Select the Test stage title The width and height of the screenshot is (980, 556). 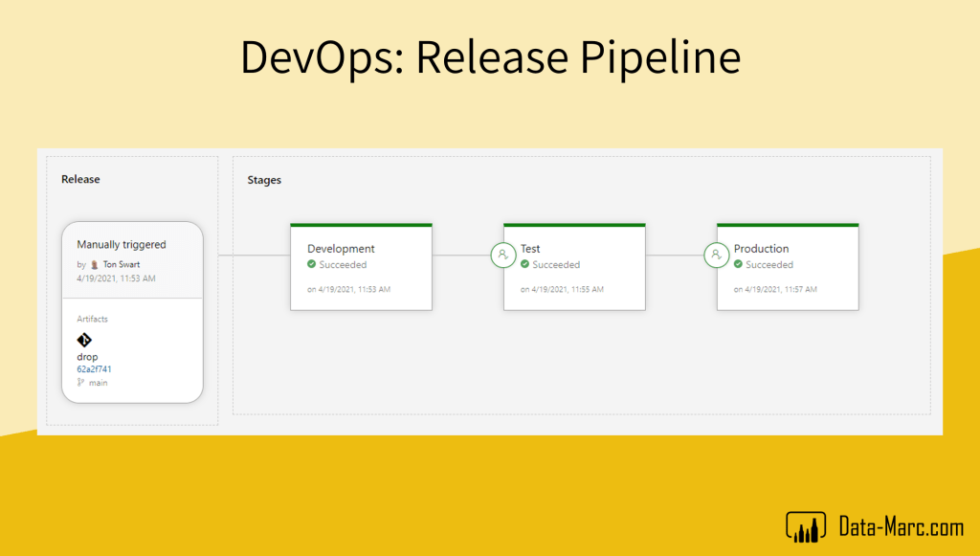click(x=530, y=249)
